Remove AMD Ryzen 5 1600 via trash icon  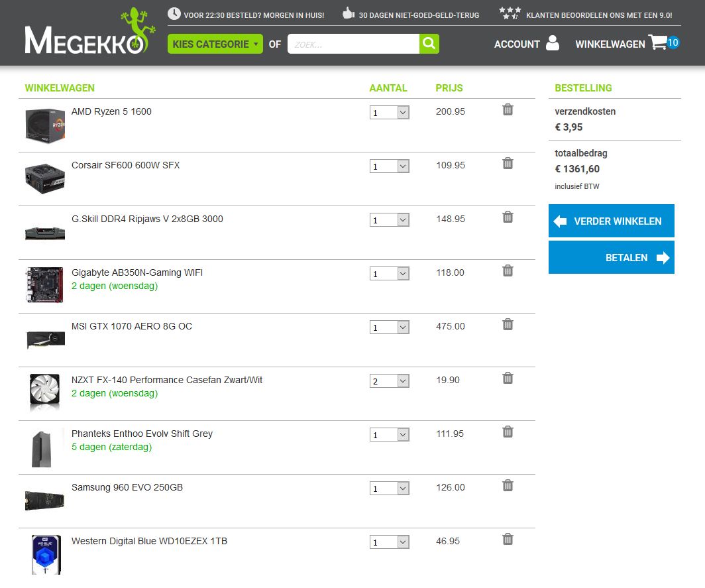pyautogui.click(x=508, y=109)
